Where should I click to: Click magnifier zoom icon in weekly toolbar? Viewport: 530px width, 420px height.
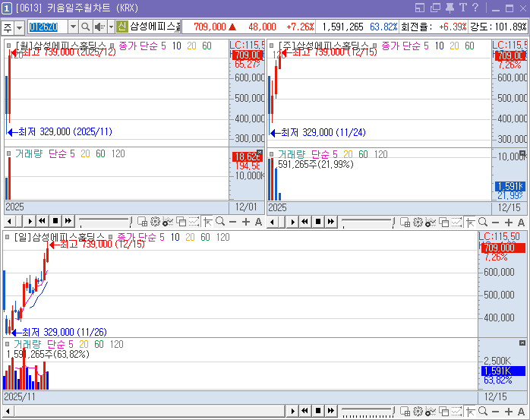pyautogui.click(x=483, y=222)
